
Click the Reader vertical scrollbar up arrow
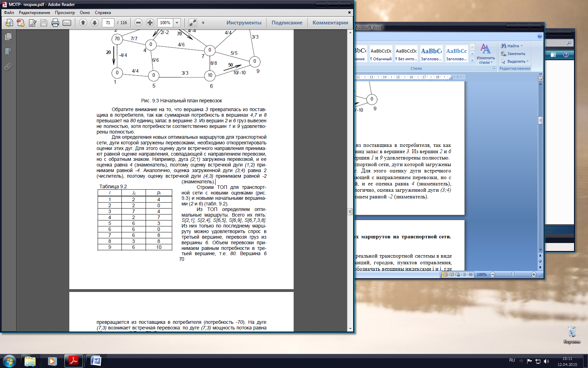[350, 32]
